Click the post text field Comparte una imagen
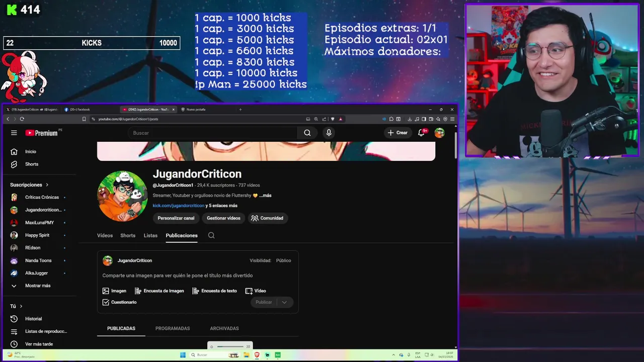This screenshot has width=644, height=362. (178, 276)
